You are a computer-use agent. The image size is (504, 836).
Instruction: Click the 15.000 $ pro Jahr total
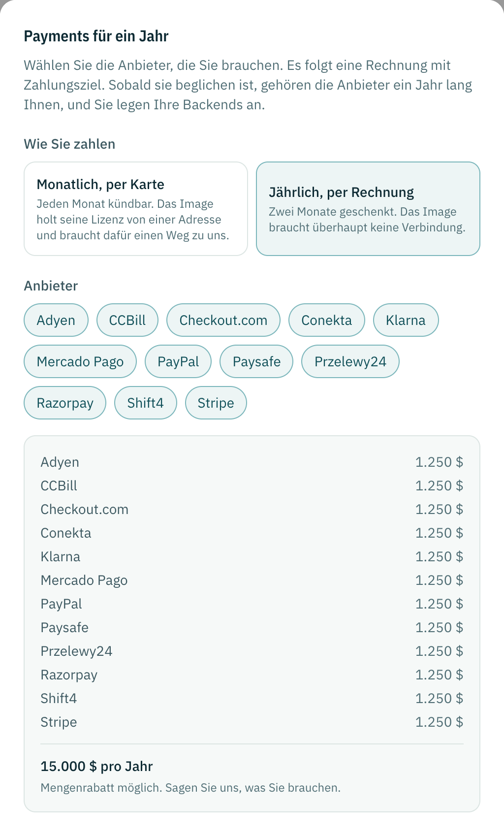coord(96,766)
